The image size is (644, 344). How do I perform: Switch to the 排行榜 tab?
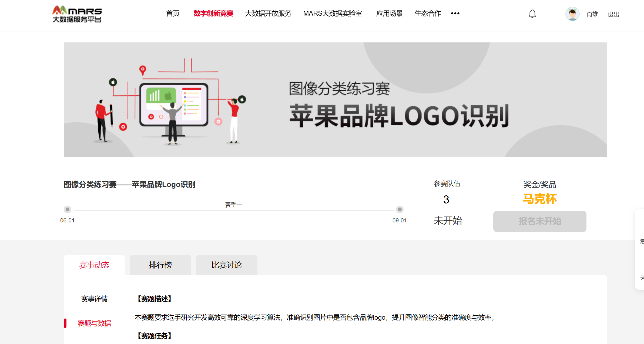pos(160,265)
